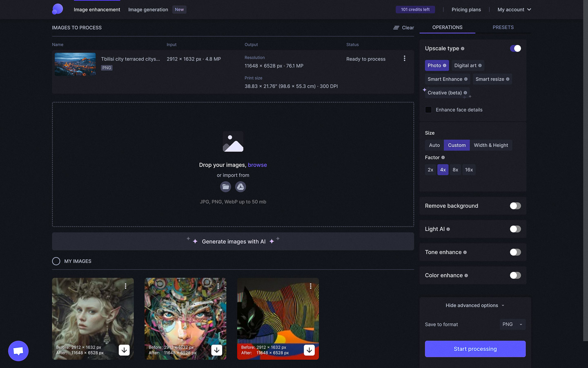Click Start processing button
588x368 pixels.
pyautogui.click(x=475, y=349)
